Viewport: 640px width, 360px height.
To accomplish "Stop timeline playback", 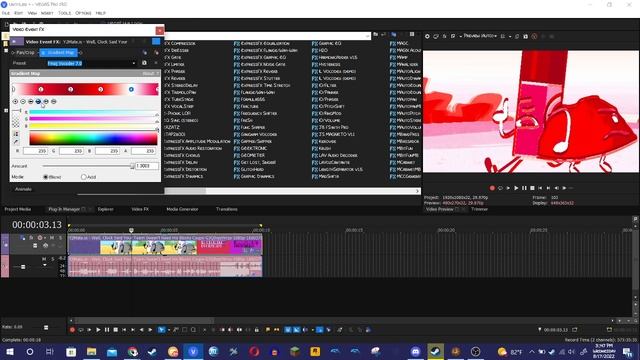I will pyautogui.click(x=116, y=330).
